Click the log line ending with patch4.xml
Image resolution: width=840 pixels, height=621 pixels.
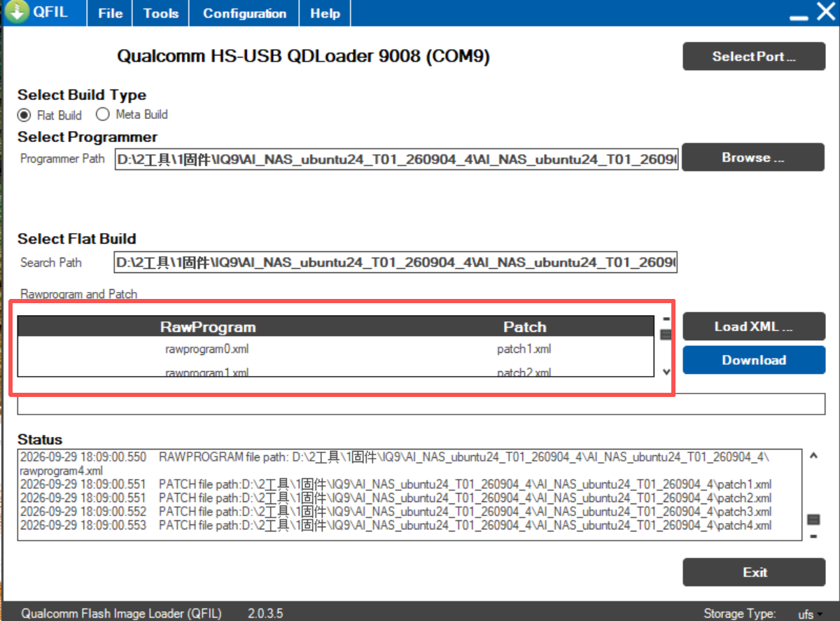tap(396, 525)
